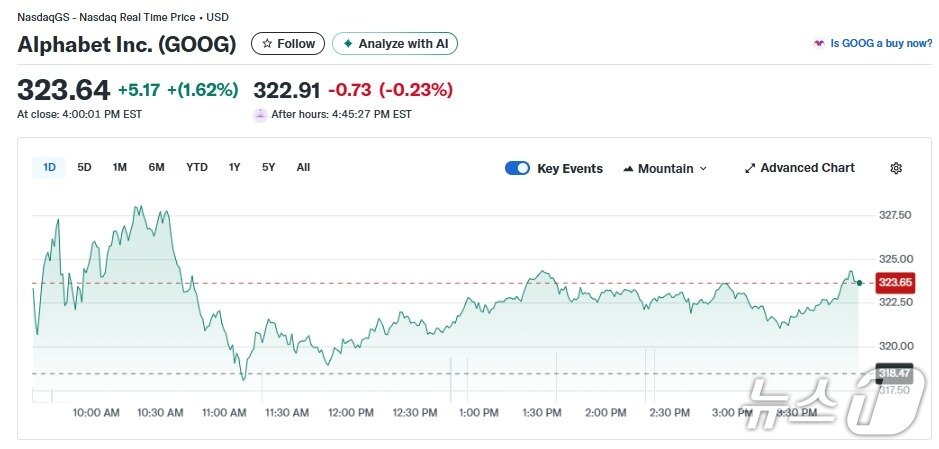
Task: Click the 318.47 previous close label
Action: coord(893,373)
